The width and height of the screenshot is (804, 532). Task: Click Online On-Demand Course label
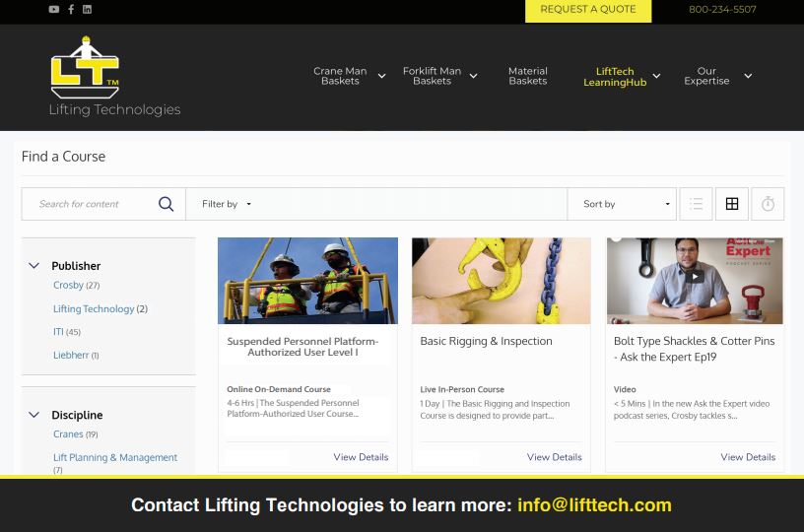tap(279, 389)
